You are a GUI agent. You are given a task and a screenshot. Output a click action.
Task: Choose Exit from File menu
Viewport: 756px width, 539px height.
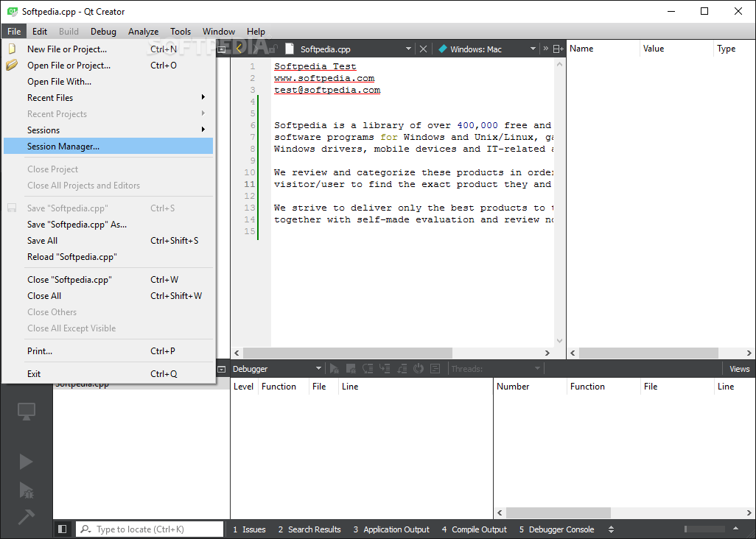[x=108, y=374]
